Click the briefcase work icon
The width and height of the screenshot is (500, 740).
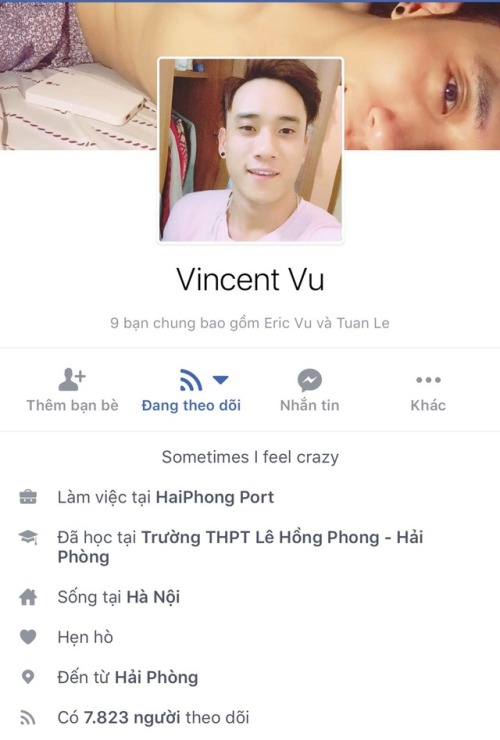[x=28, y=497]
